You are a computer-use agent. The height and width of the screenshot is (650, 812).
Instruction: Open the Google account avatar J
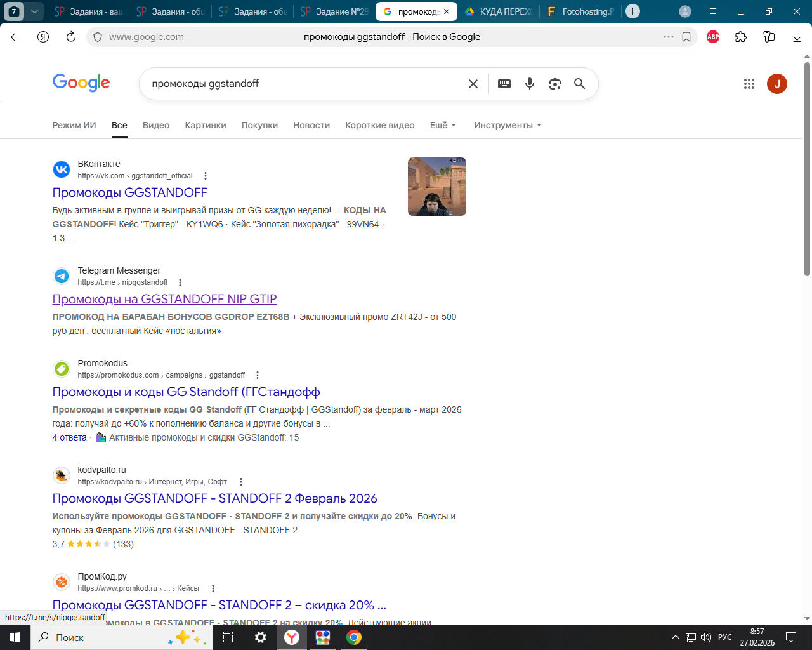[777, 84]
